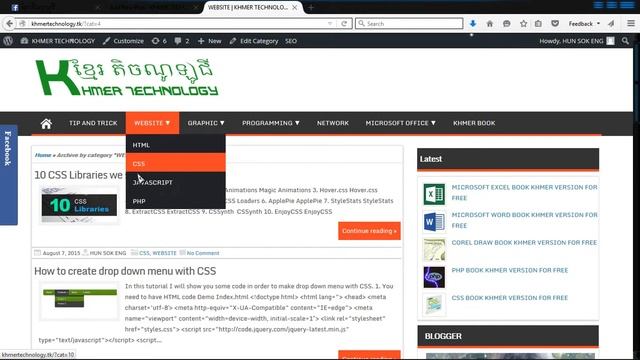Open the URL bar history dropdown arrow
This screenshot has height=360, width=640.
[x=330, y=24]
